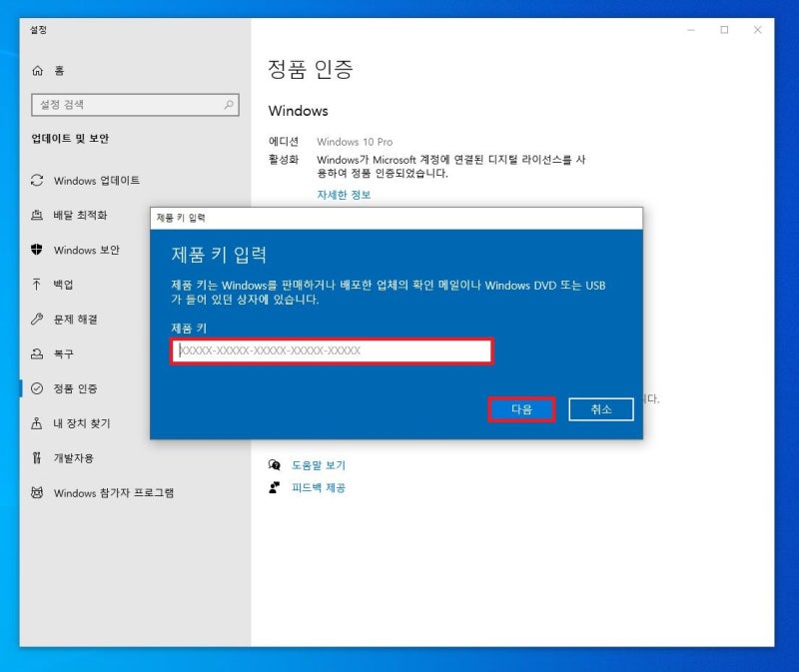The image size is (799, 672).
Task: Click the 취소 button in dialog
Action: (601, 409)
